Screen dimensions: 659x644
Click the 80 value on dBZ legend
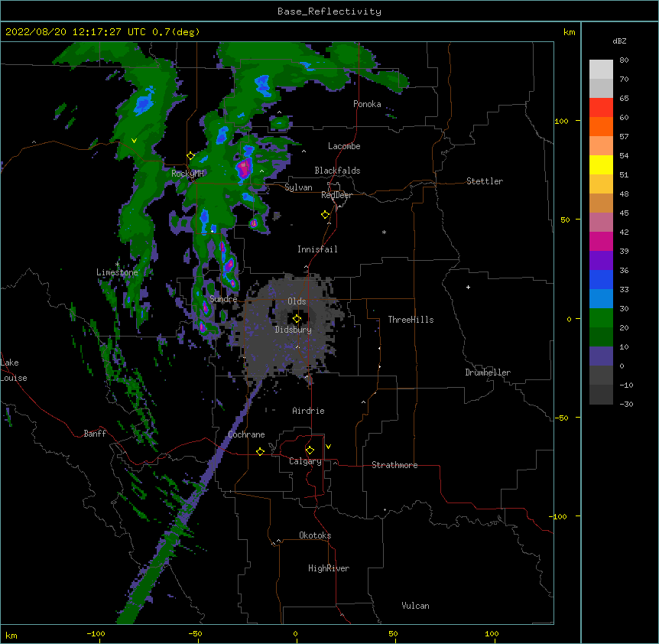624,60
